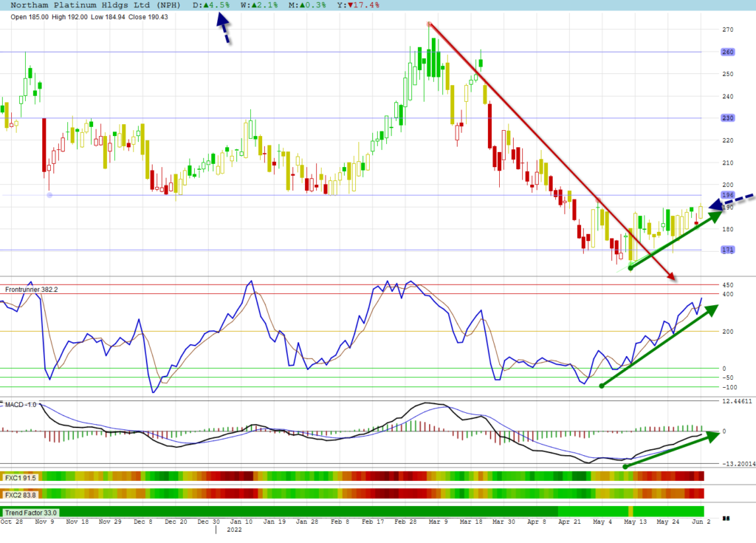This screenshot has width=756, height=543.
Task: Select the highlighted 171 price level tag
Action: point(727,250)
